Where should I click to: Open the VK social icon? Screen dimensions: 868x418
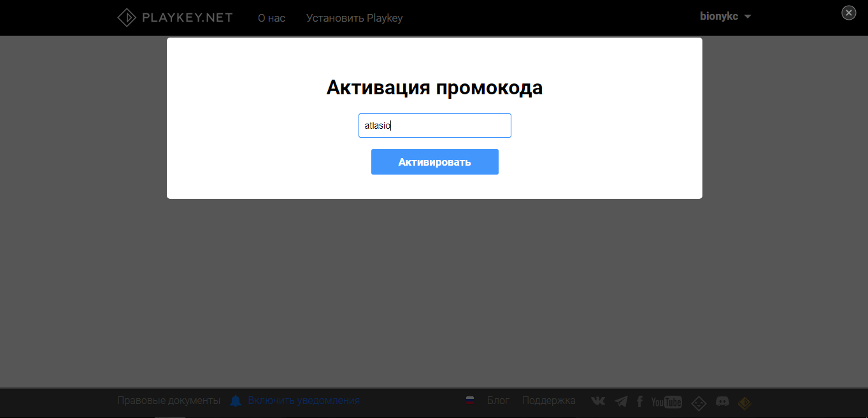click(x=598, y=401)
